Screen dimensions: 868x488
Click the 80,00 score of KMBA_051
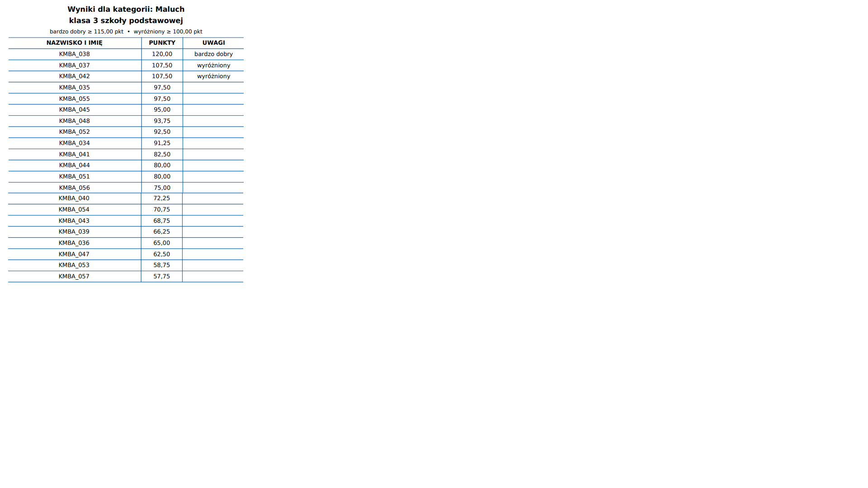[x=162, y=177]
